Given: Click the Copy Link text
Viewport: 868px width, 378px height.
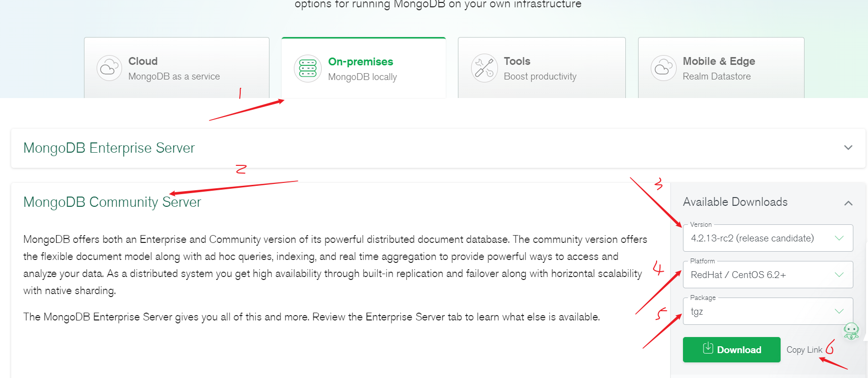Looking at the screenshot, I should (x=805, y=350).
